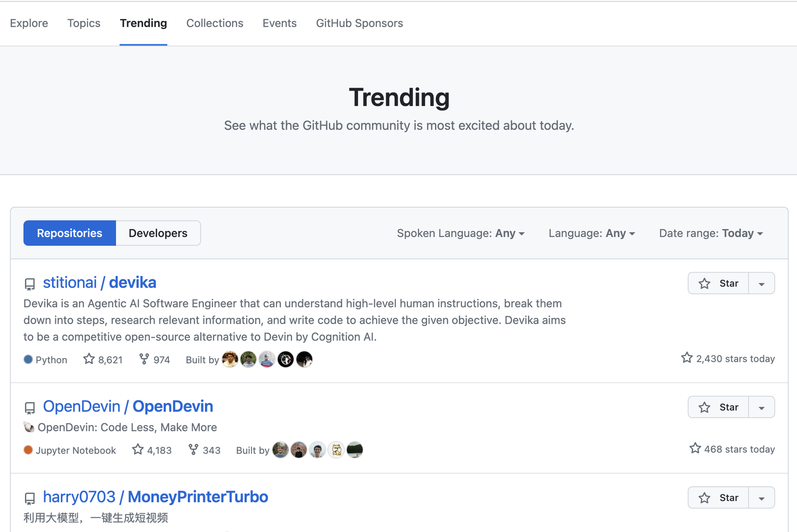Click the orange Jupyter Notebook language dot
This screenshot has height=532, width=797.
pos(28,450)
